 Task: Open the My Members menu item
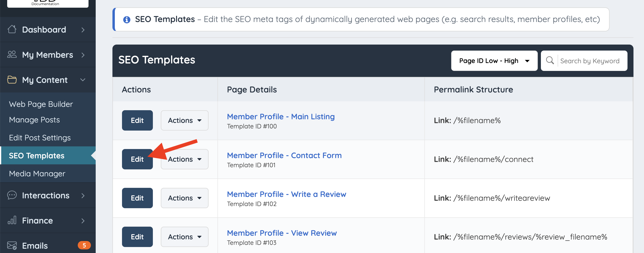(x=48, y=55)
